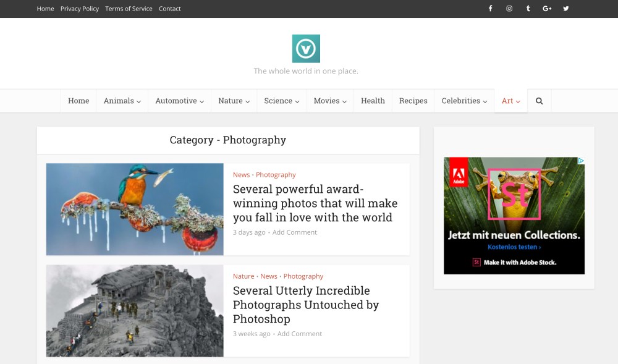The height and width of the screenshot is (364, 618).
Task: Open the Facebook social icon
Action: 490,9
